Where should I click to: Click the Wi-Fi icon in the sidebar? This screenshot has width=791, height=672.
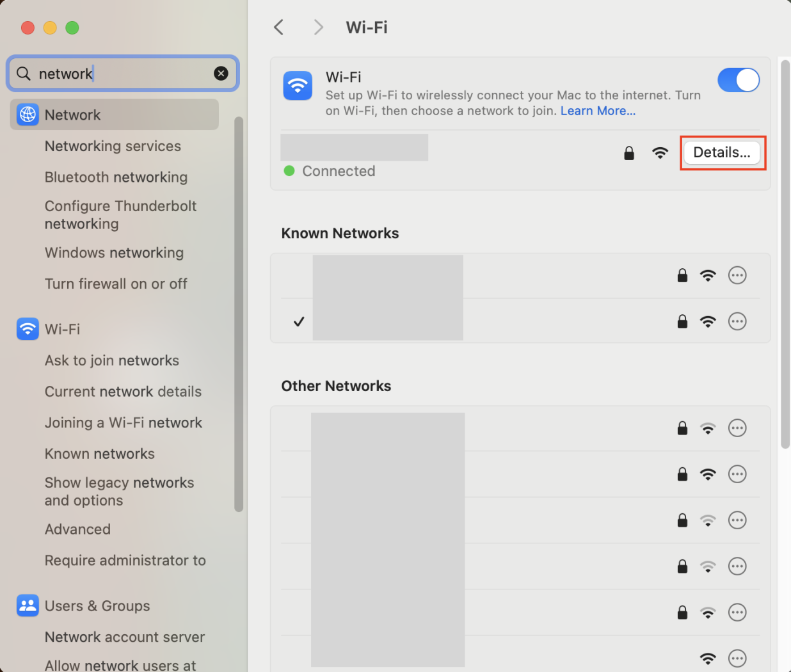27,328
